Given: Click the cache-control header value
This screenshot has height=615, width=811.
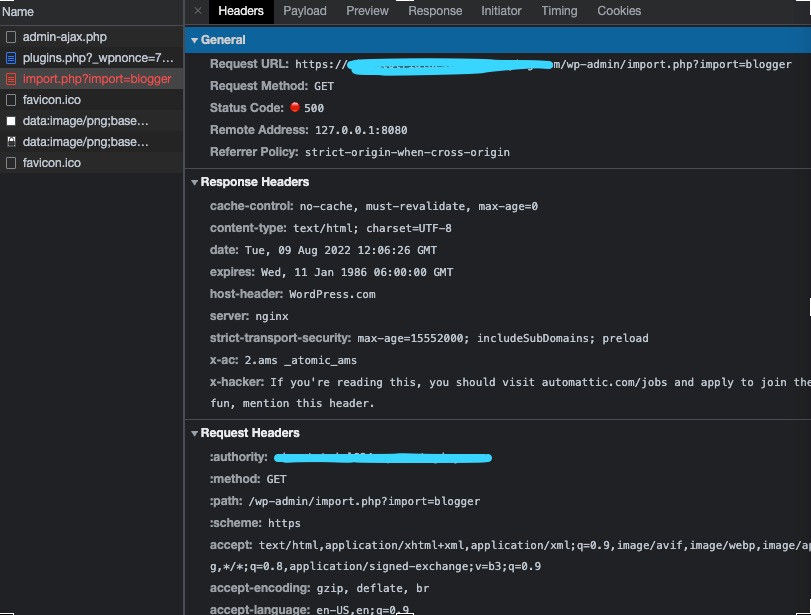Looking at the screenshot, I should pos(418,206).
